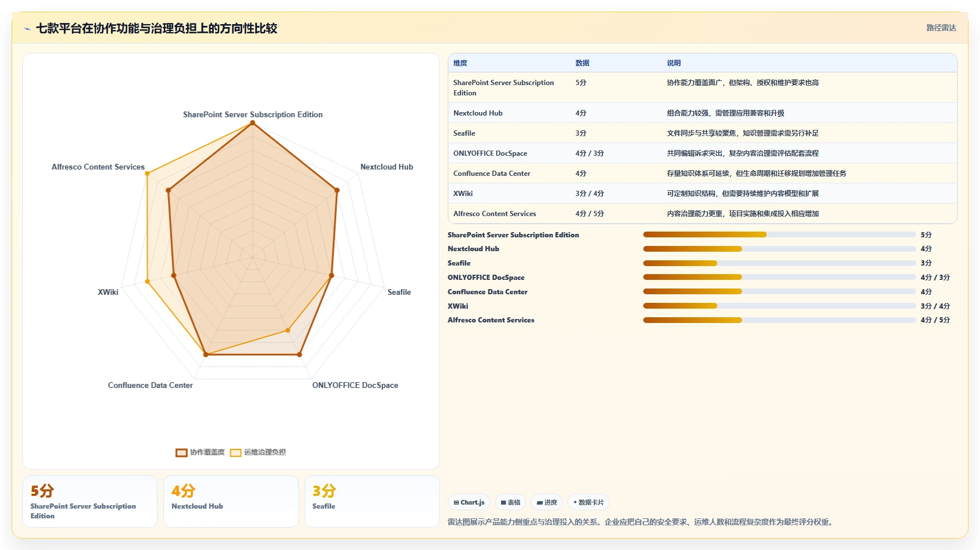Select the Nextcloud Hub table row name
Image resolution: width=980 pixels, height=550 pixels.
point(478,113)
